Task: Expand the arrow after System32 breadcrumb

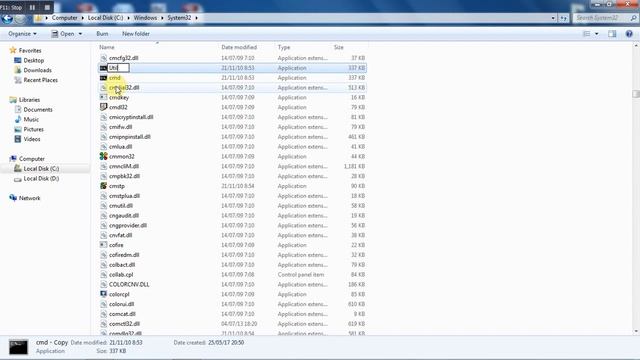Action: 196,18
